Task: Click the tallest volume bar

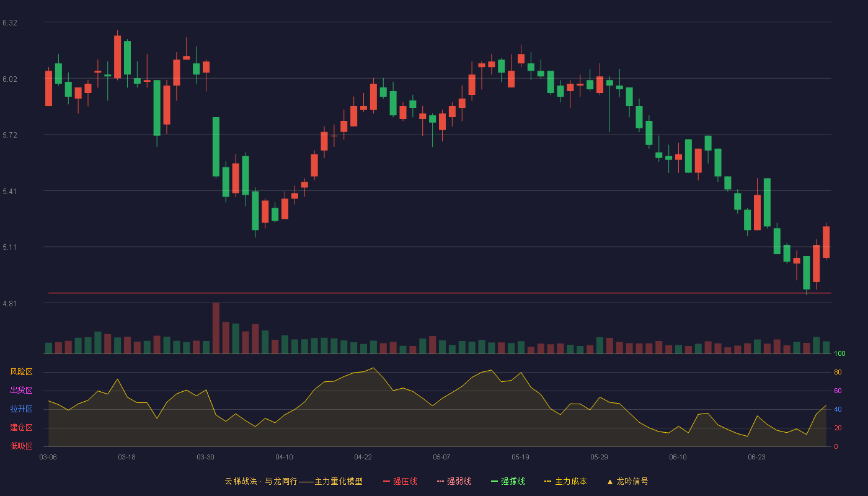Action: (216, 328)
